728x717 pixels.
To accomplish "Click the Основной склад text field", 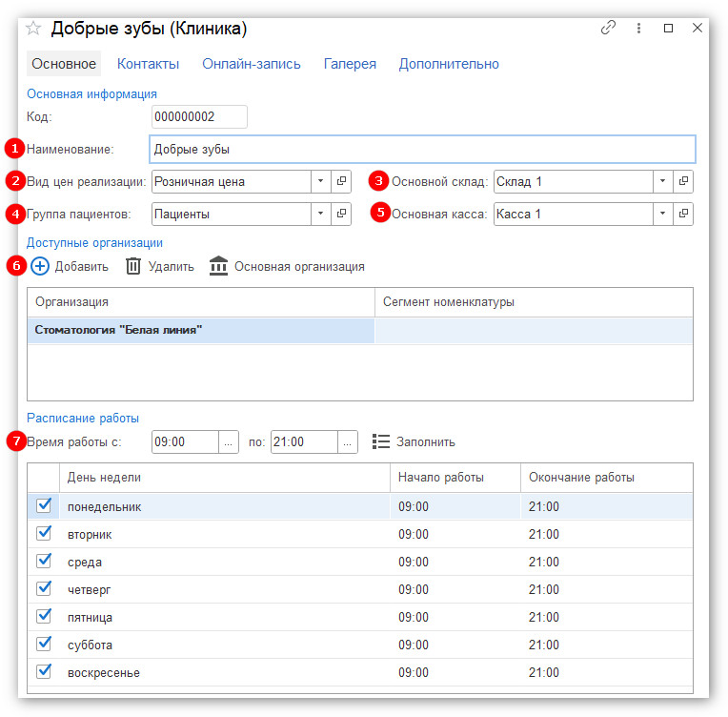I will tap(574, 181).
